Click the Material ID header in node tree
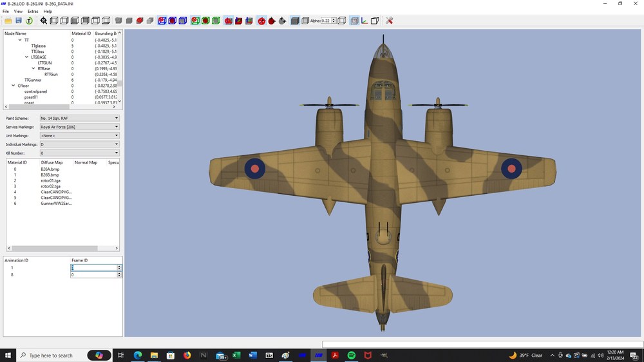The image size is (644, 362). coord(81,33)
